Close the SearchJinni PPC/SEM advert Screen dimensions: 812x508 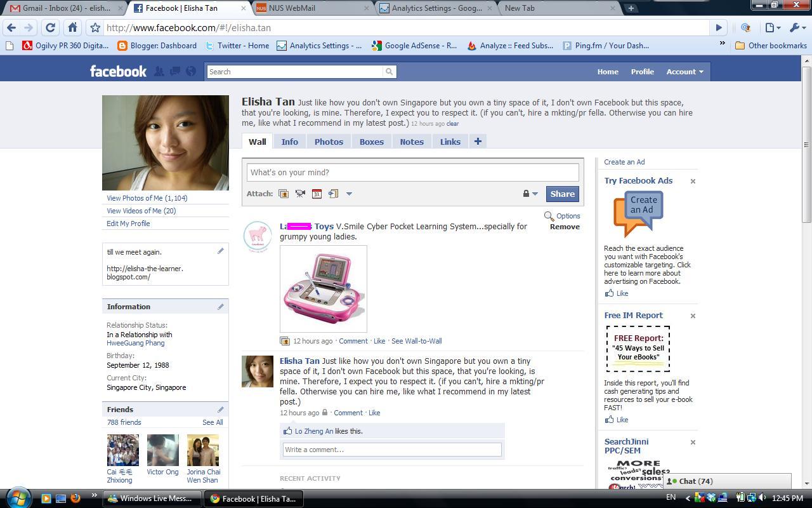693,442
